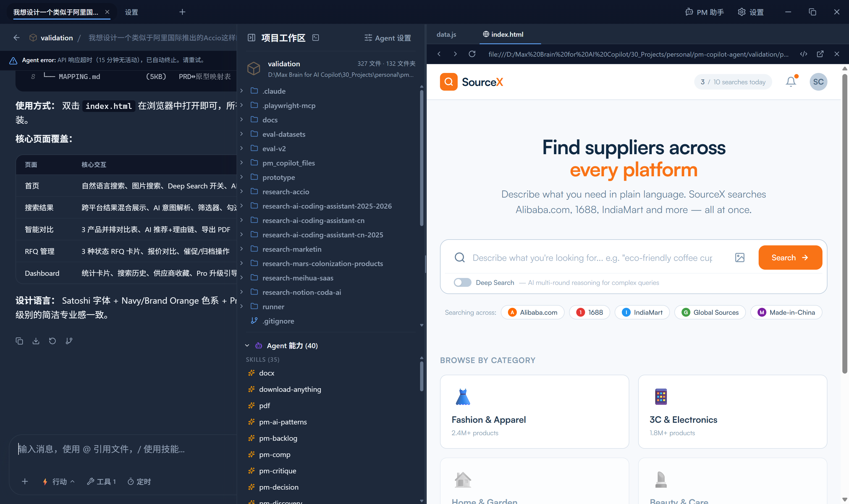Copy the assistant message with copy icon
849x504 pixels.
(x=19, y=341)
